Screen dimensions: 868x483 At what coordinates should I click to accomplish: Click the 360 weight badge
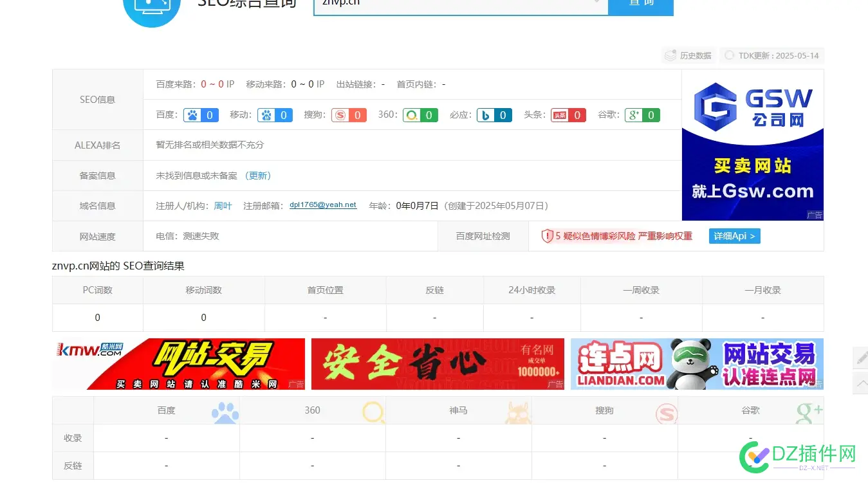(420, 115)
